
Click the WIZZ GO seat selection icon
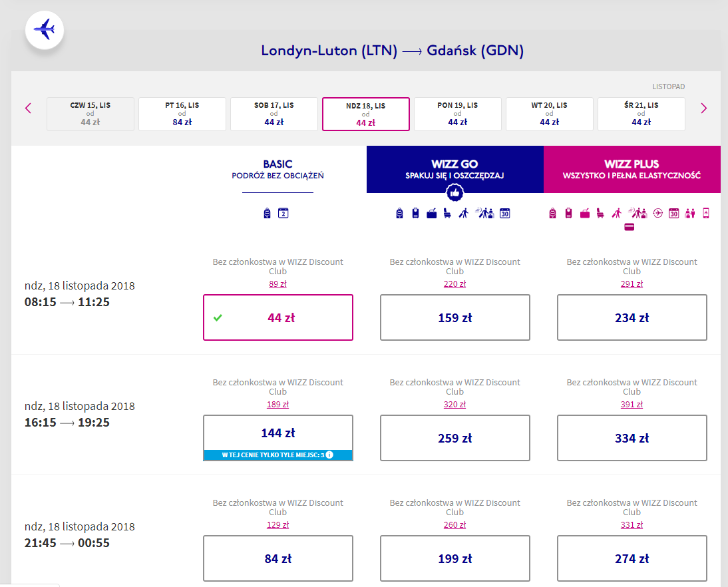click(x=448, y=213)
